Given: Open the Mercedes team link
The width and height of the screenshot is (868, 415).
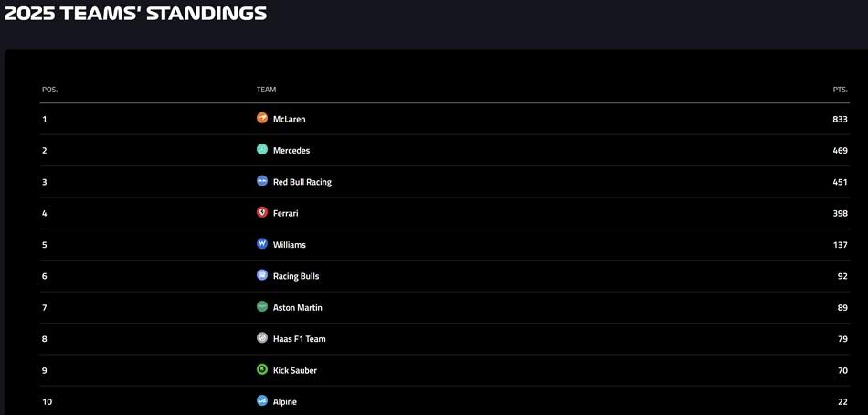Looking at the screenshot, I should pos(291,151).
